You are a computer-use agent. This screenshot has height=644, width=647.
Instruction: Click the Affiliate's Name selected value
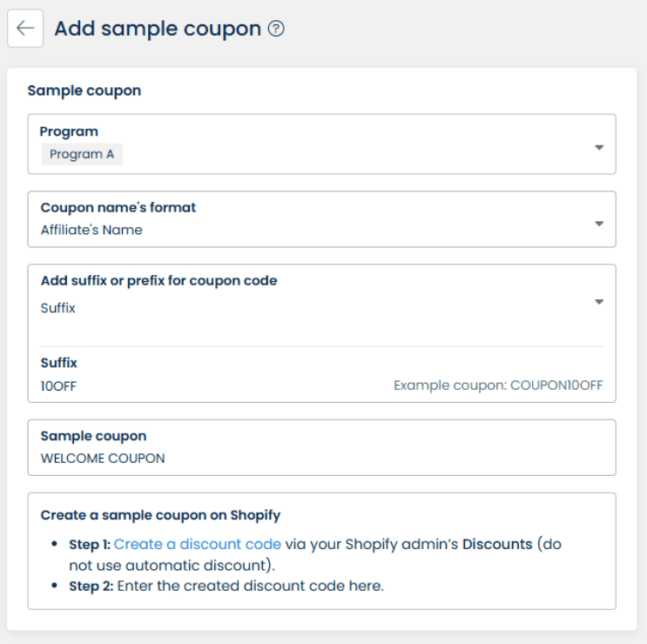(x=91, y=231)
